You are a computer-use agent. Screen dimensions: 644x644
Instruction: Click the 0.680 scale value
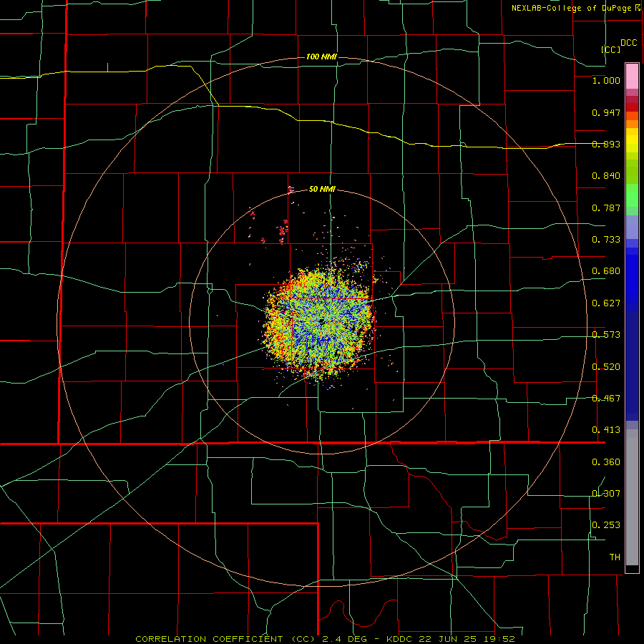[x=606, y=271]
